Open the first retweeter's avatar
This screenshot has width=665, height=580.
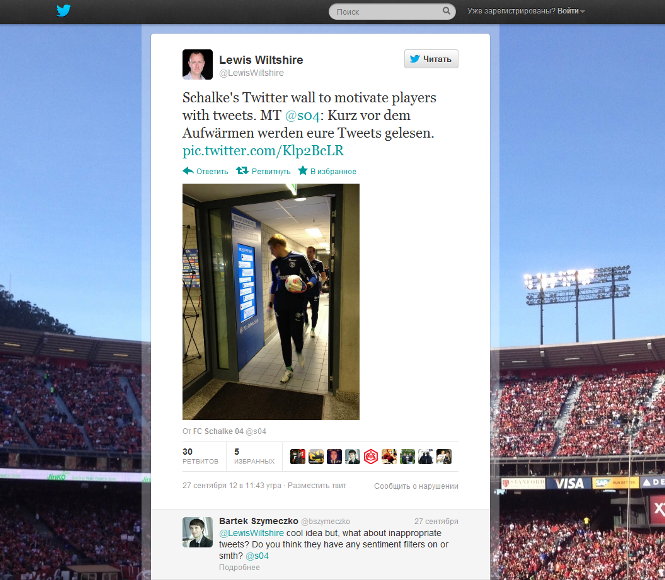click(x=297, y=457)
